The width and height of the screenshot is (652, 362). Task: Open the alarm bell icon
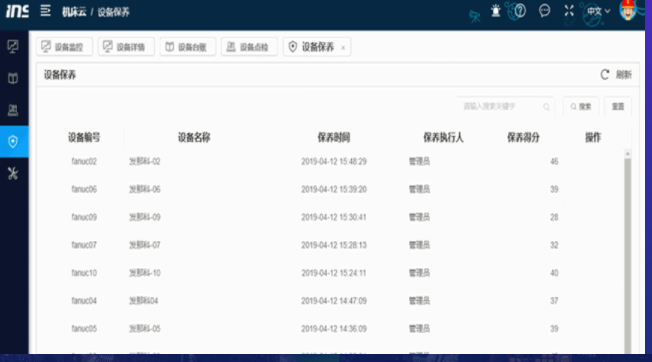pos(495,11)
